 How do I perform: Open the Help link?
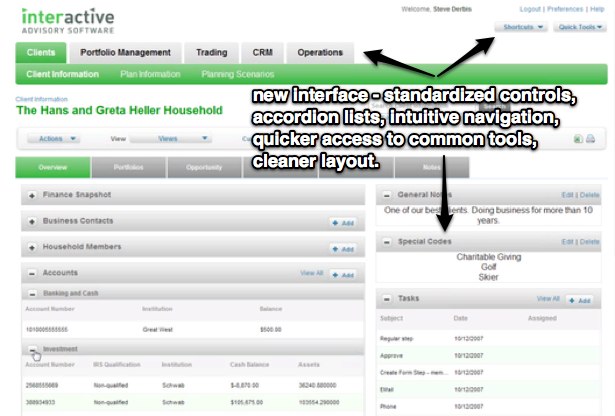pyautogui.click(x=597, y=9)
